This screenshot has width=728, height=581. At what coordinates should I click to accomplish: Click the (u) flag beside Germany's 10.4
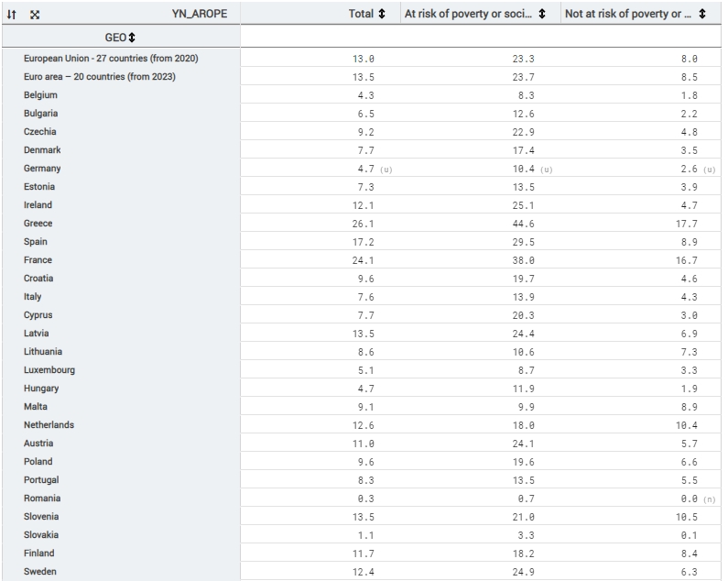click(547, 170)
